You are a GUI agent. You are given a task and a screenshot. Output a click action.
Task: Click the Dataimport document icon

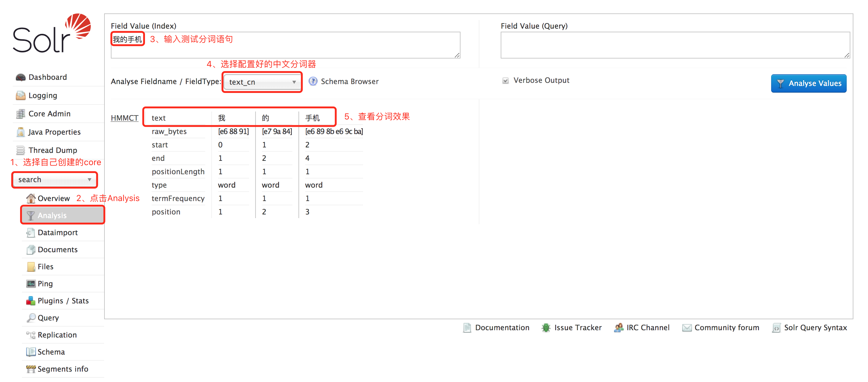coord(31,233)
